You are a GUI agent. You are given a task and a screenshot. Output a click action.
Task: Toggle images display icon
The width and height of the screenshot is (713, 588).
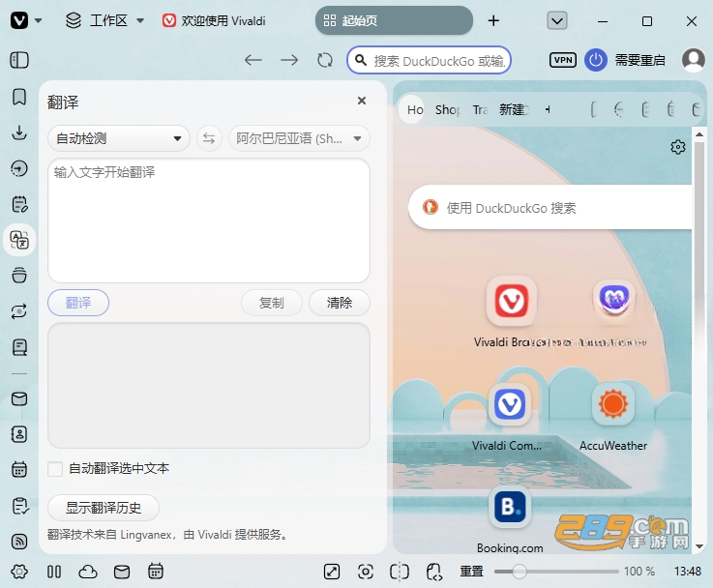(400, 572)
